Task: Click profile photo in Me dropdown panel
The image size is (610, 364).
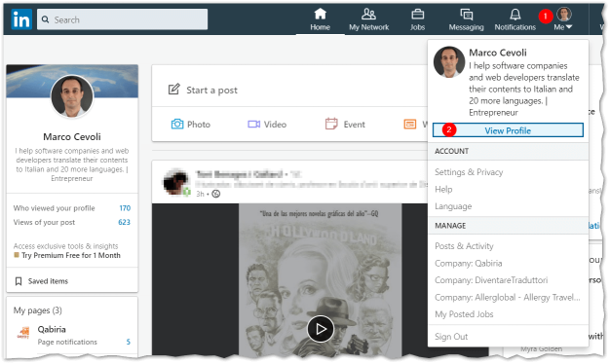Action: [449, 62]
